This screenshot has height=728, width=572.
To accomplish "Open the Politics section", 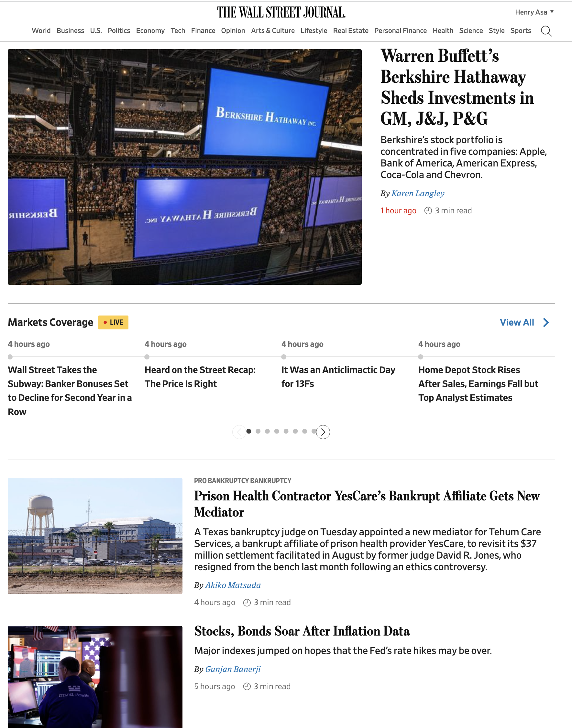I will coord(119,30).
